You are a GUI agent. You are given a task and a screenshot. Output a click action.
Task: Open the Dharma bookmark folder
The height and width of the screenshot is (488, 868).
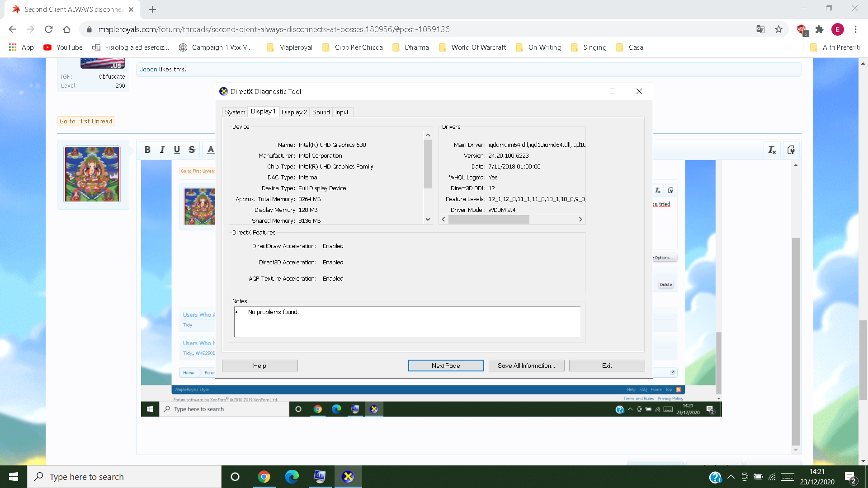point(411,47)
